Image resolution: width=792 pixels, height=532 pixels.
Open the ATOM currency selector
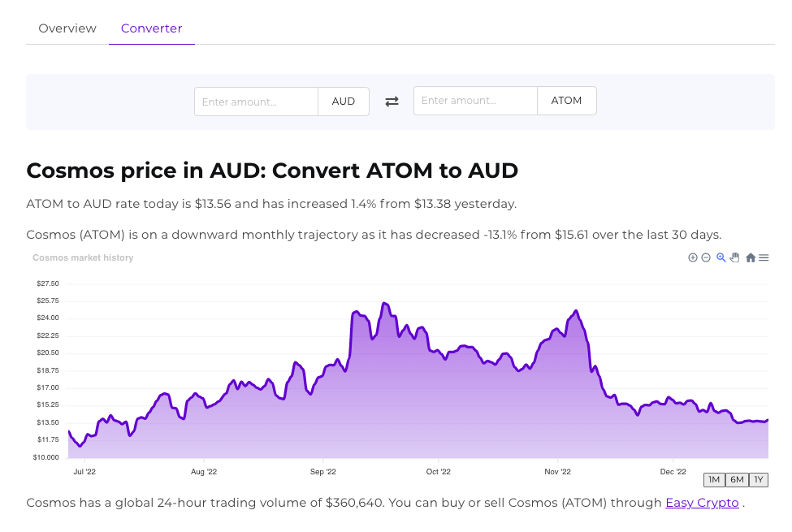566,102
